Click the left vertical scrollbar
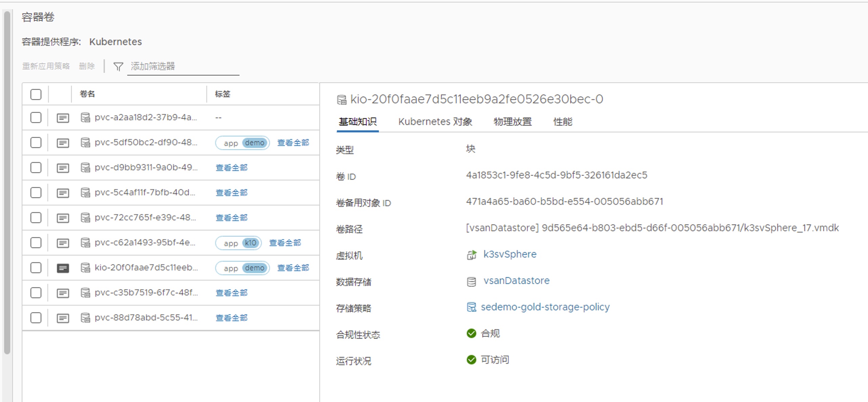 coord(7,183)
